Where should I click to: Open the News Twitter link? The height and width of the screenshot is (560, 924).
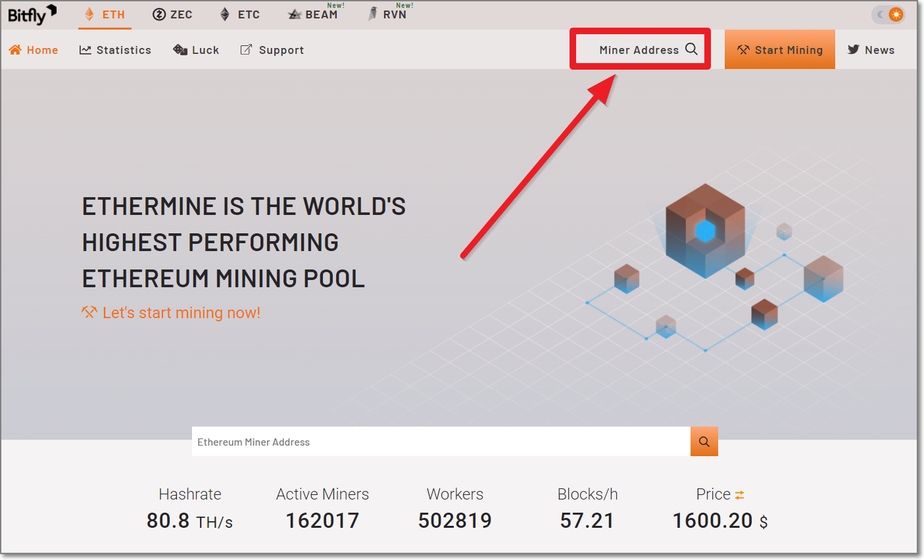(871, 50)
